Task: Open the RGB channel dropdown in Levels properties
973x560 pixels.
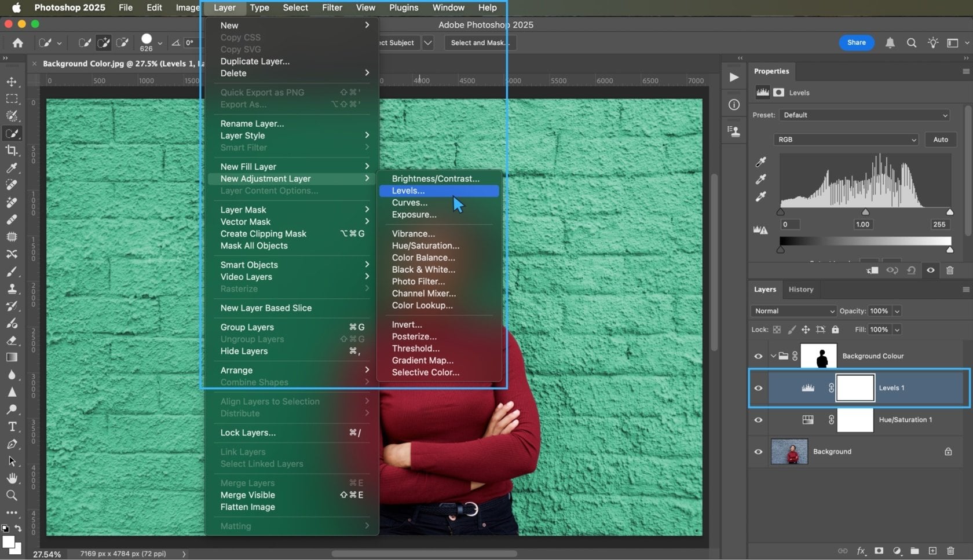Action: [x=846, y=140]
